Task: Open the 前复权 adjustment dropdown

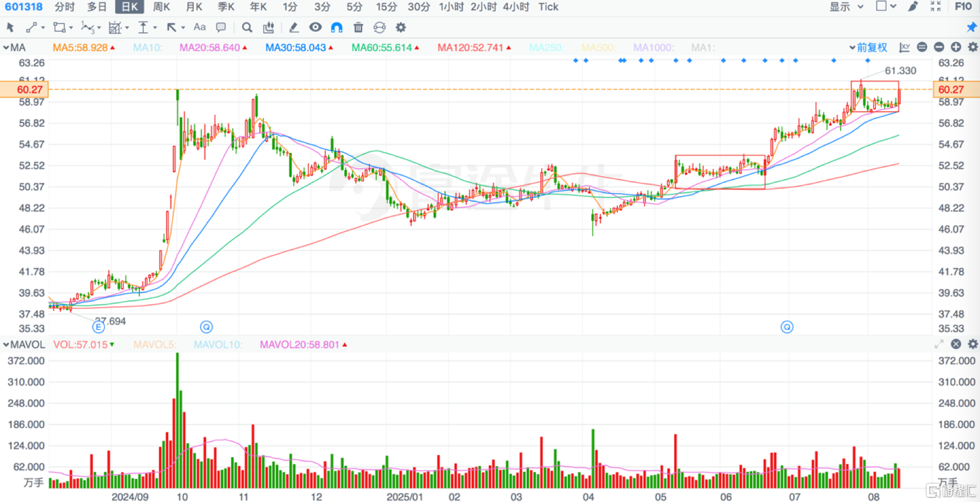Action: click(x=868, y=48)
